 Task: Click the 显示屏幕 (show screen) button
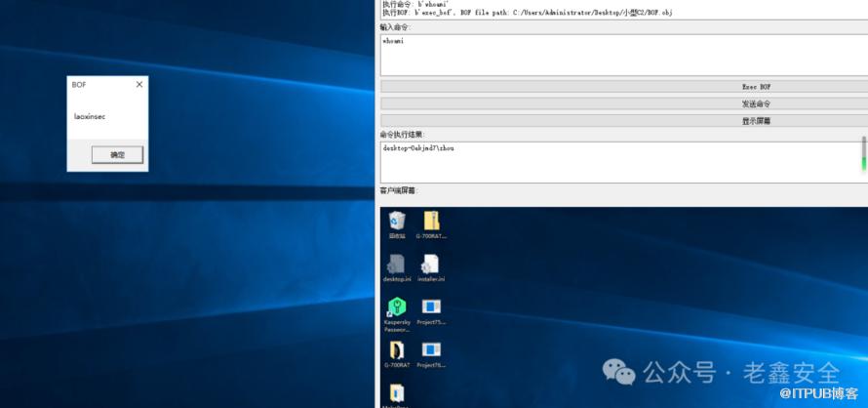click(622, 121)
